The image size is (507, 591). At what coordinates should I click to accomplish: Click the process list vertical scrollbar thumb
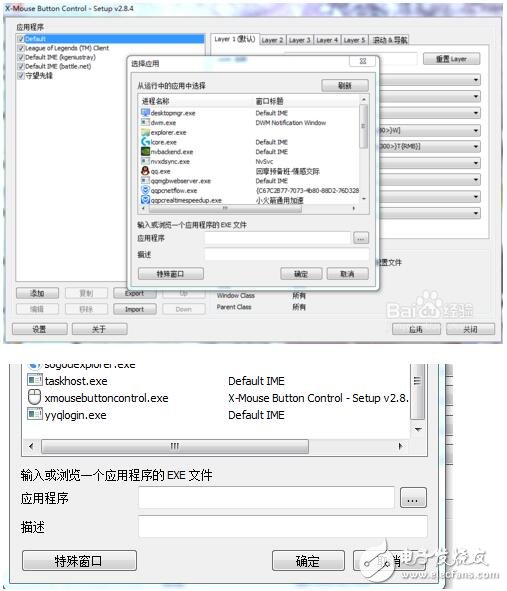[x=363, y=126]
